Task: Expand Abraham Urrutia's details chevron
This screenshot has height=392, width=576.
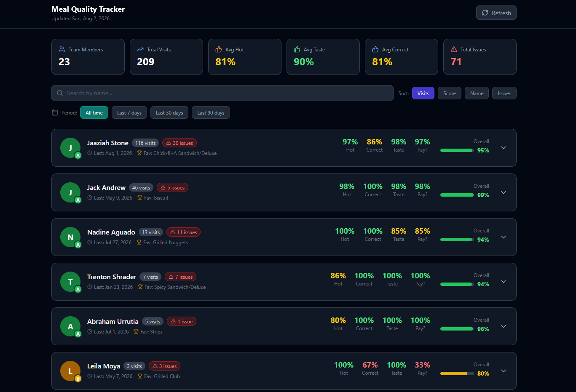Action: [504, 326]
